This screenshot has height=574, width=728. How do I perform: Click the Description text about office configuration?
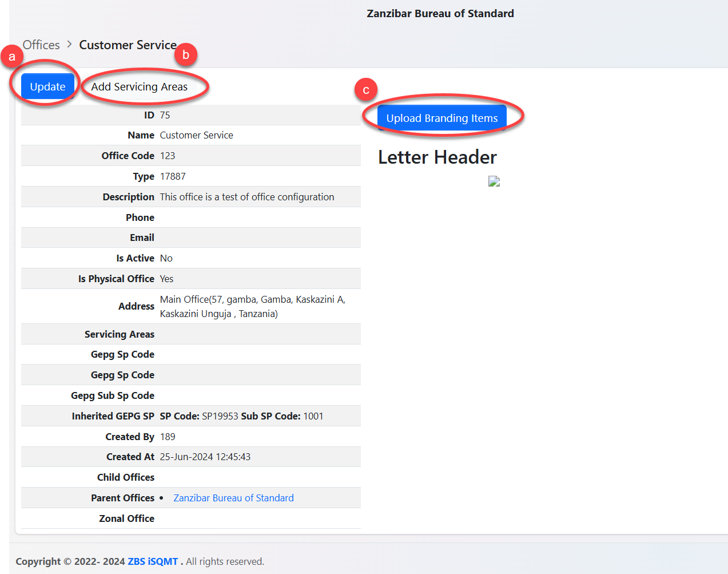[246, 197]
